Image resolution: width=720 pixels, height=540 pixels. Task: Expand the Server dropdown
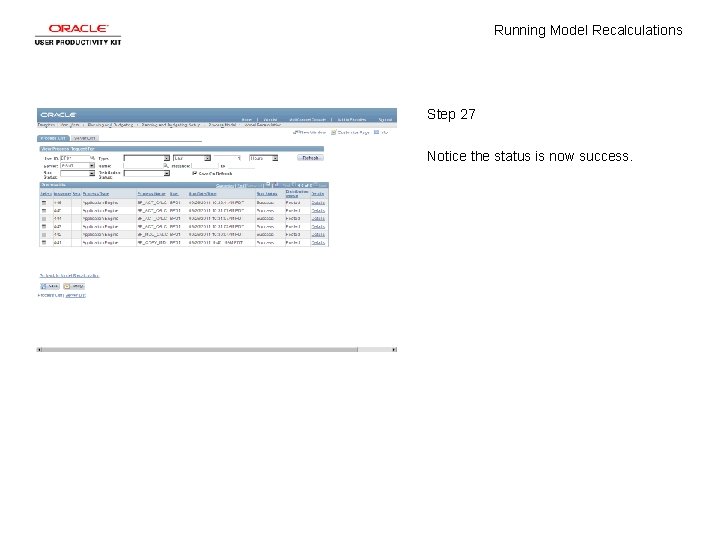77,165
